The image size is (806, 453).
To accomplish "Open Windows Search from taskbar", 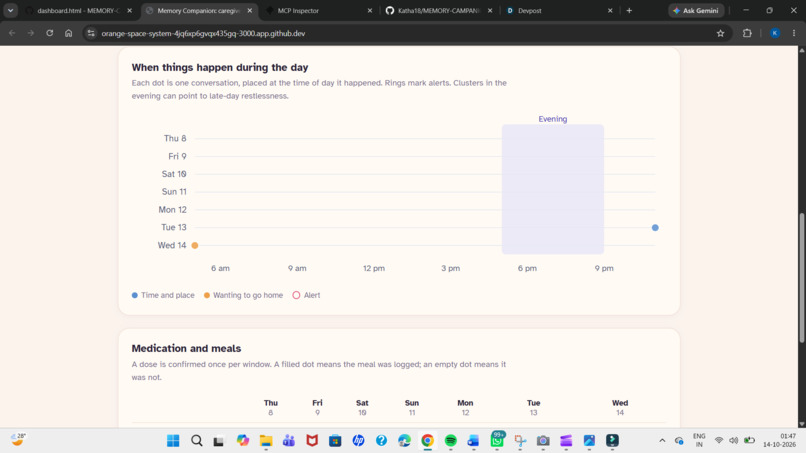I will pos(196,441).
